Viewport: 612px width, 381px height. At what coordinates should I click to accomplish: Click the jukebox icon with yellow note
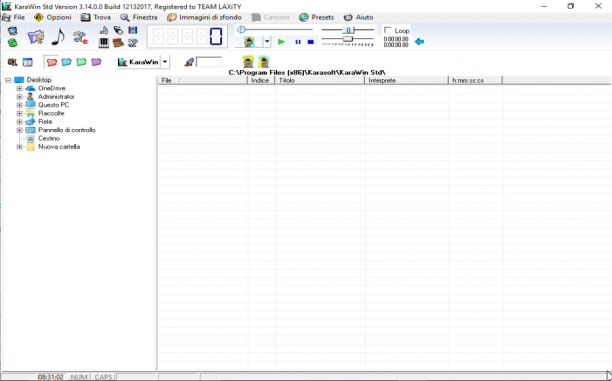click(x=264, y=62)
